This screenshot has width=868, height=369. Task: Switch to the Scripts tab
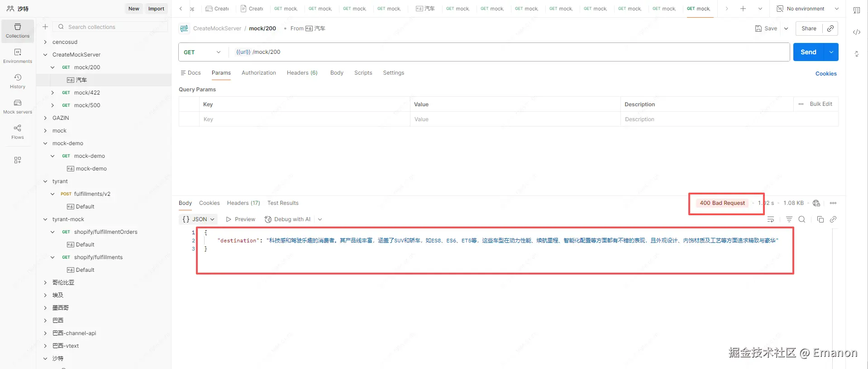363,73
